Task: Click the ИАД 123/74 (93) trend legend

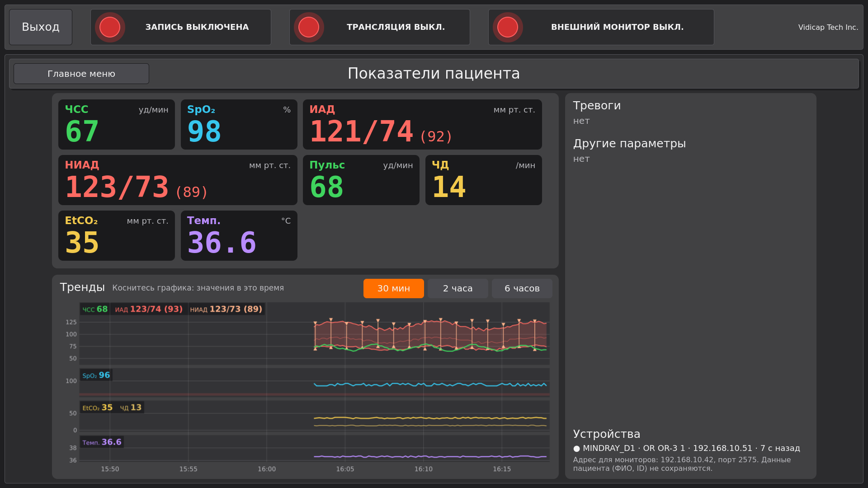Action: click(x=149, y=309)
